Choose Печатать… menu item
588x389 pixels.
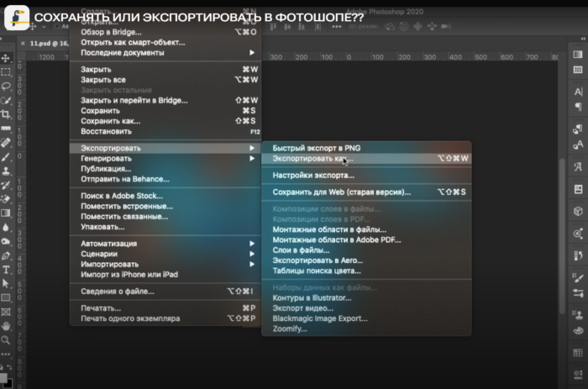pos(165,308)
